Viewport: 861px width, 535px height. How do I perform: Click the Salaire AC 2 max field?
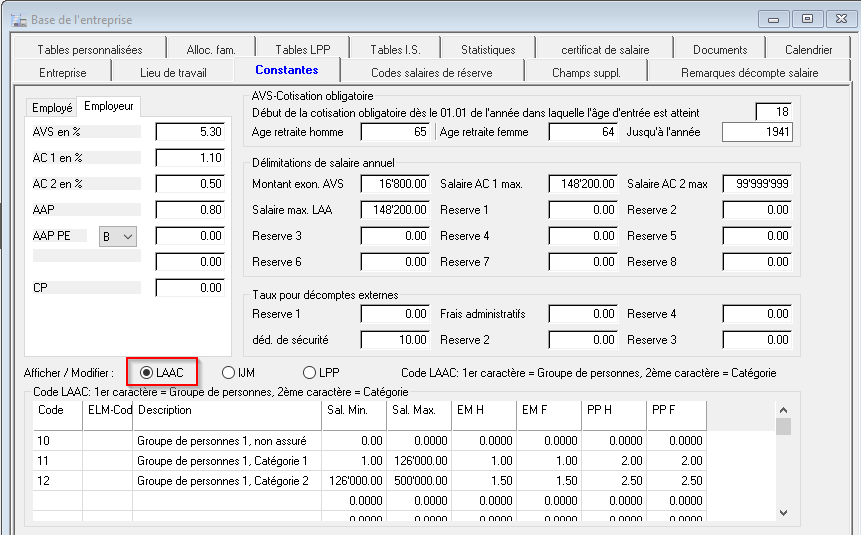(x=757, y=184)
